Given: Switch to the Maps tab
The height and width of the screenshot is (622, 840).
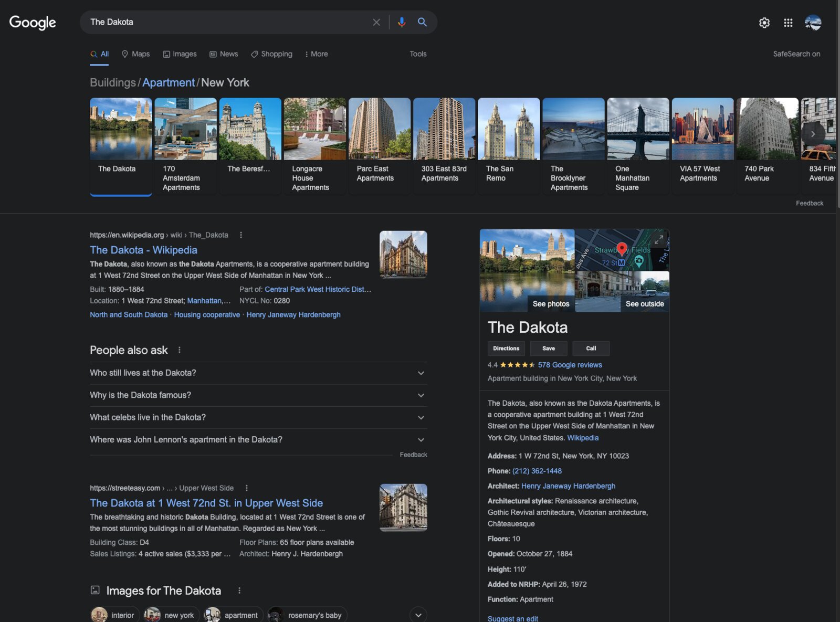Looking at the screenshot, I should 135,54.
